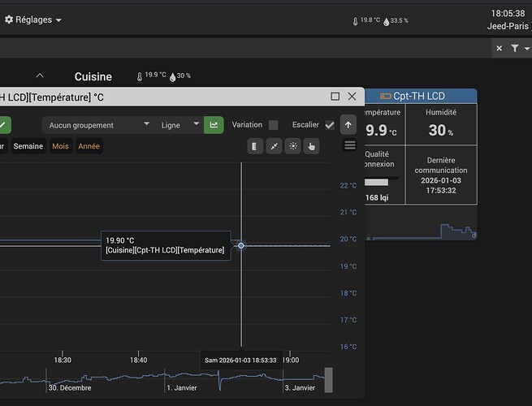Click the filter funnel icon
Screen dimensions: 532x406
click(x=515, y=49)
